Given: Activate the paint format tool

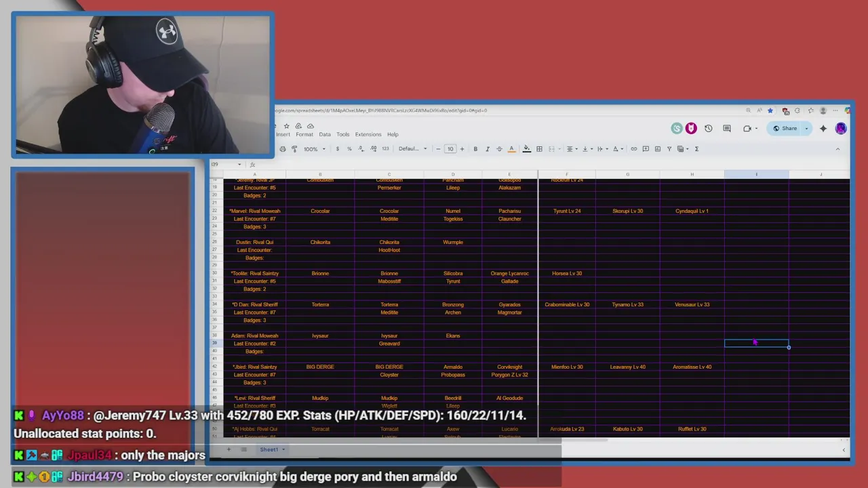Looking at the screenshot, I should 294,149.
